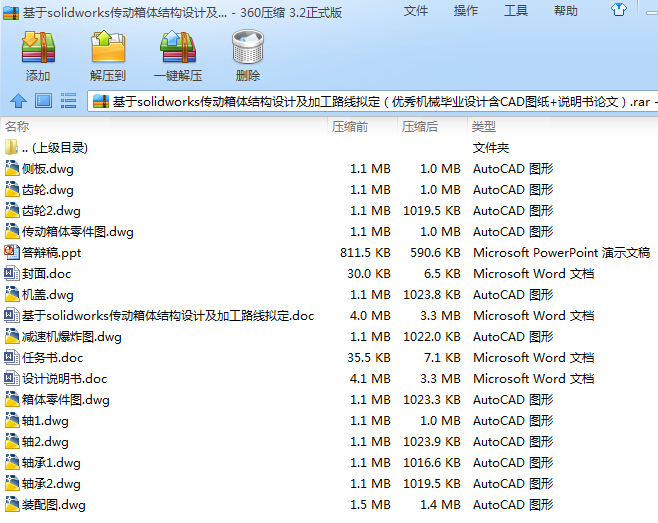
Task: Click the 360压缩 app icon in title bar
Action: (10, 13)
